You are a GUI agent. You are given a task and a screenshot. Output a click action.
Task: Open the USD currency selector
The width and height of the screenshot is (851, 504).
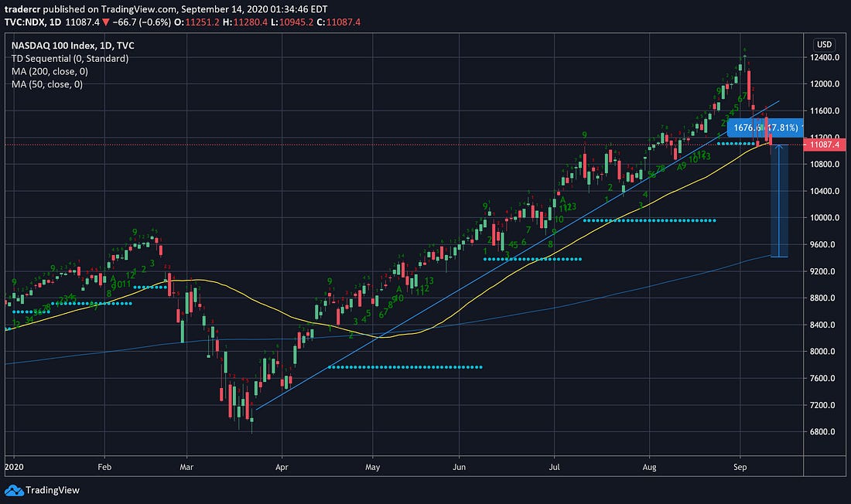click(x=824, y=45)
